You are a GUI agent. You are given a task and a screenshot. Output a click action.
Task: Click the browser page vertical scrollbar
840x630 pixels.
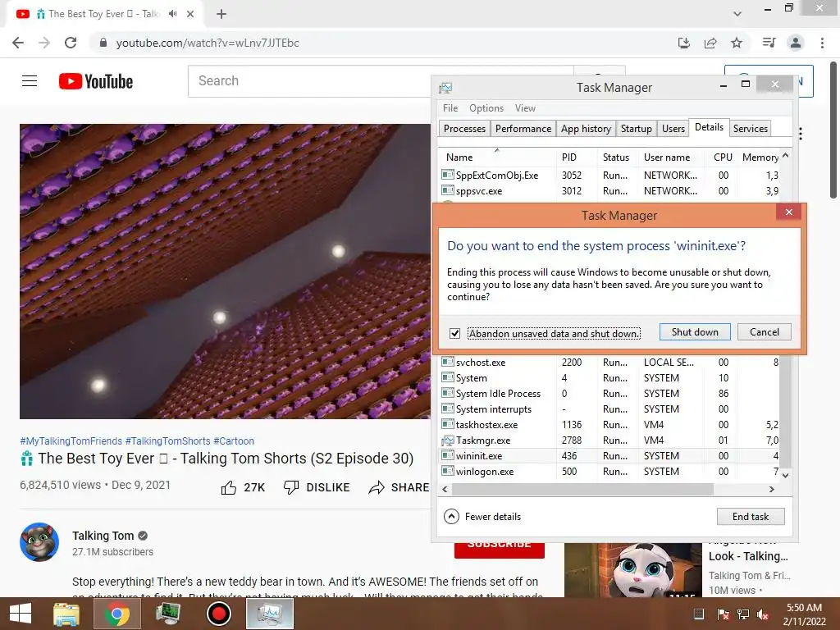834,129
